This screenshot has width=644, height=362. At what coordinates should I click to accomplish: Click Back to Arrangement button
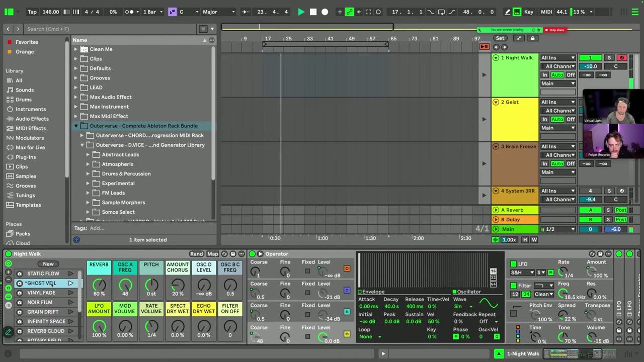(484, 47)
